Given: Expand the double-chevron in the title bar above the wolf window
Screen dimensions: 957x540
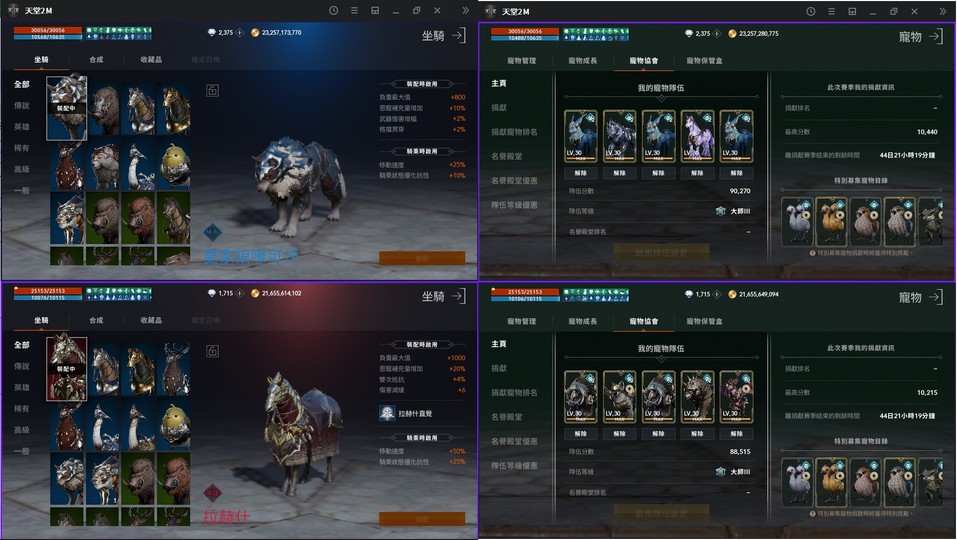Looking at the screenshot, I should (466, 10).
